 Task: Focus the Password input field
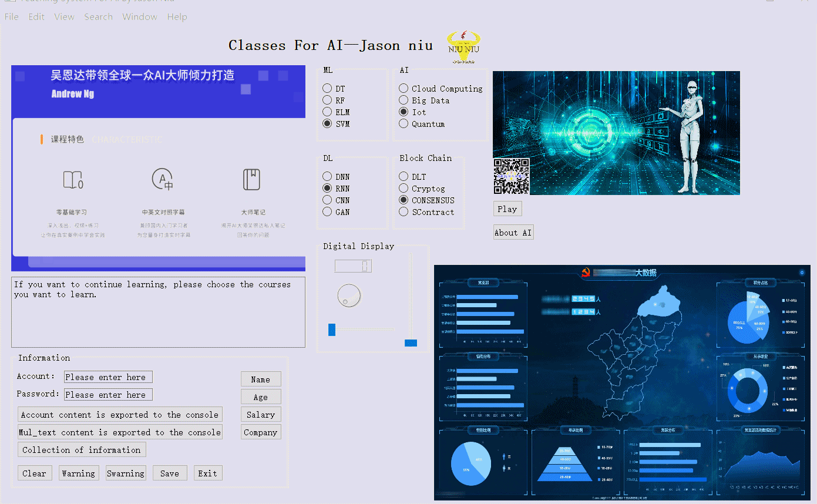click(109, 395)
